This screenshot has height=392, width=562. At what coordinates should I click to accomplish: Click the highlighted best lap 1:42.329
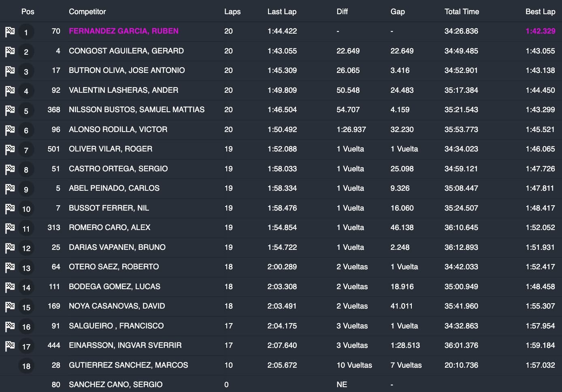pyautogui.click(x=540, y=31)
